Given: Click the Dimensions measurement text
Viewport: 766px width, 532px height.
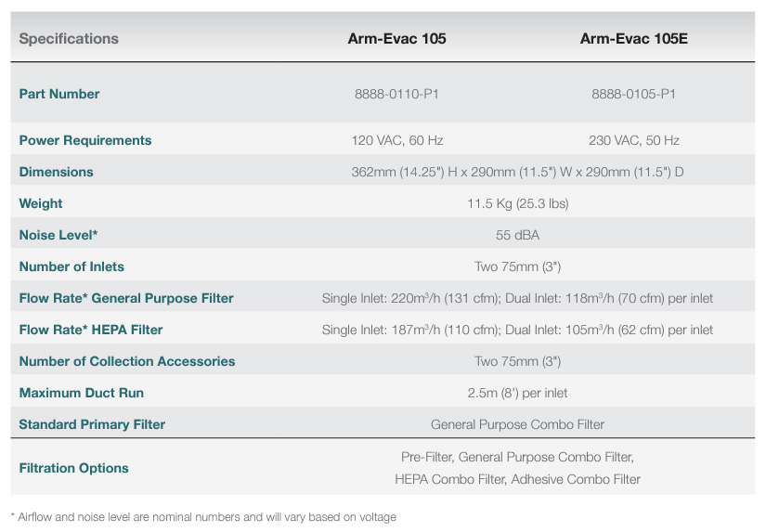Looking at the screenshot, I should point(517,172).
